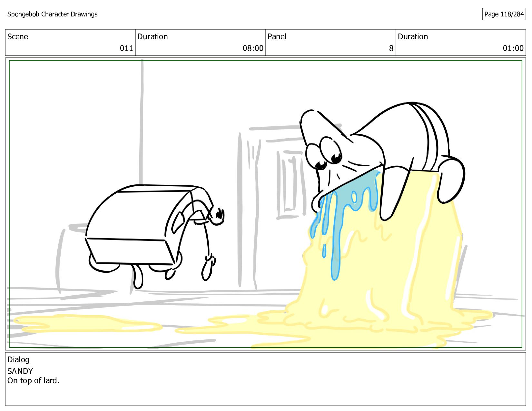Click the 'Spongebob Character Drawings' title text
The width and height of the screenshot is (532, 411).
click(x=52, y=14)
